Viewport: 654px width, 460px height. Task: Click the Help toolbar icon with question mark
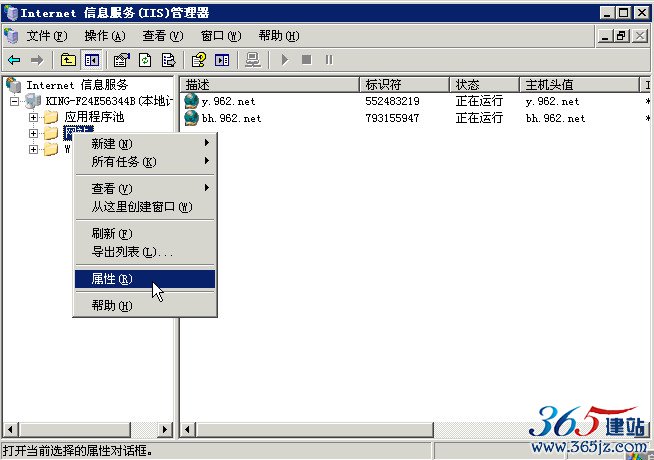[199, 60]
